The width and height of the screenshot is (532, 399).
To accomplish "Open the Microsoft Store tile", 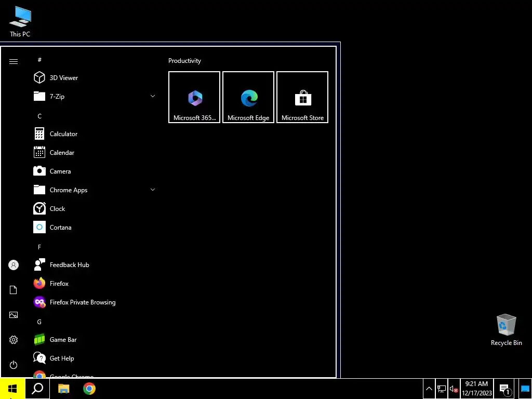I will pos(302,97).
